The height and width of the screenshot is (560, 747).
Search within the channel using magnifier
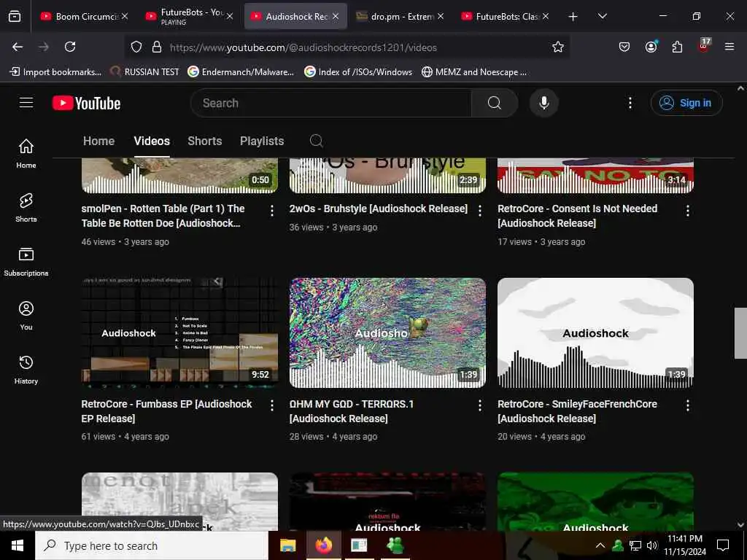tap(317, 141)
